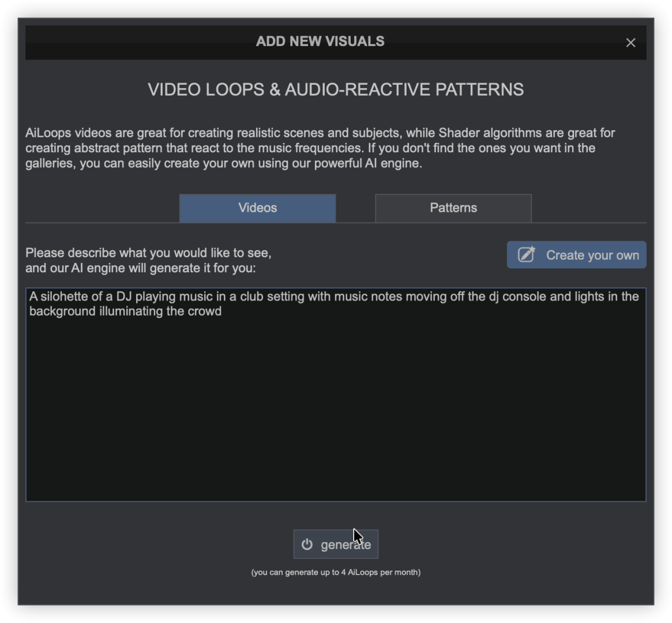The height and width of the screenshot is (623, 672).
Task: Click the AiLoops description paragraph
Action: [x=320, y=148]
